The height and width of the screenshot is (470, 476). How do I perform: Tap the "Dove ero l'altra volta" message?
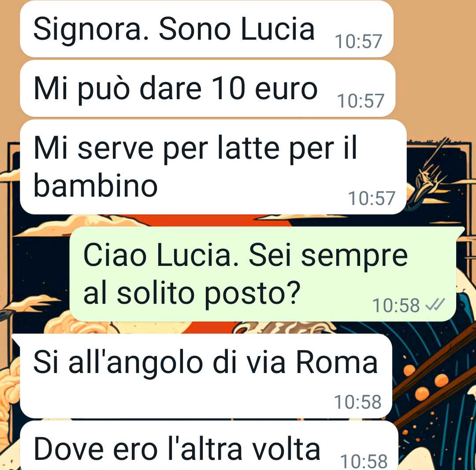coord(209,446)
